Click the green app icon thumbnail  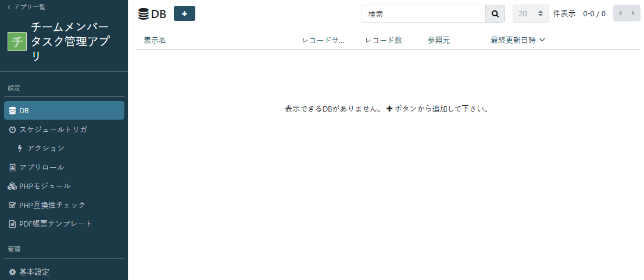pyautogui.click(x=17, y=42)
